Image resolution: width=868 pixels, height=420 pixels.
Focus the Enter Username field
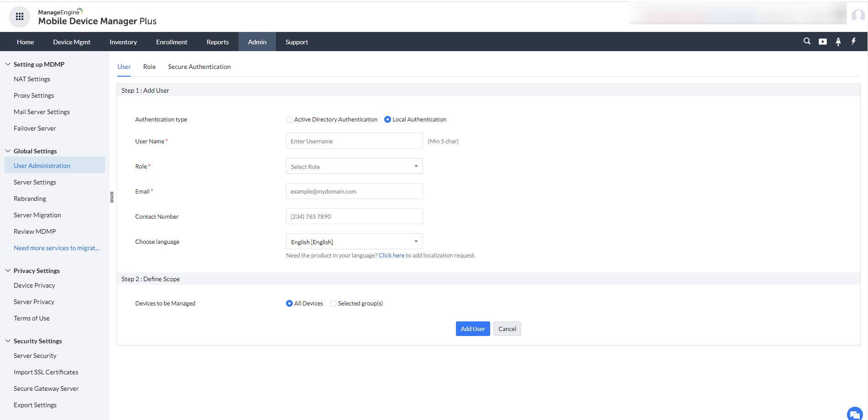tap(354, 141)
